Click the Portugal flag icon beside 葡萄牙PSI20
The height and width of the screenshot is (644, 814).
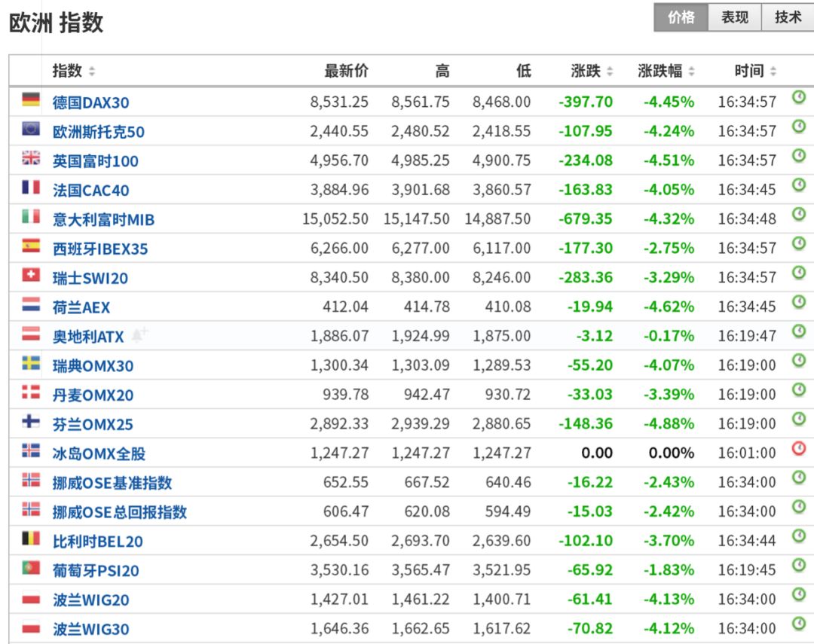pos(31,569)
